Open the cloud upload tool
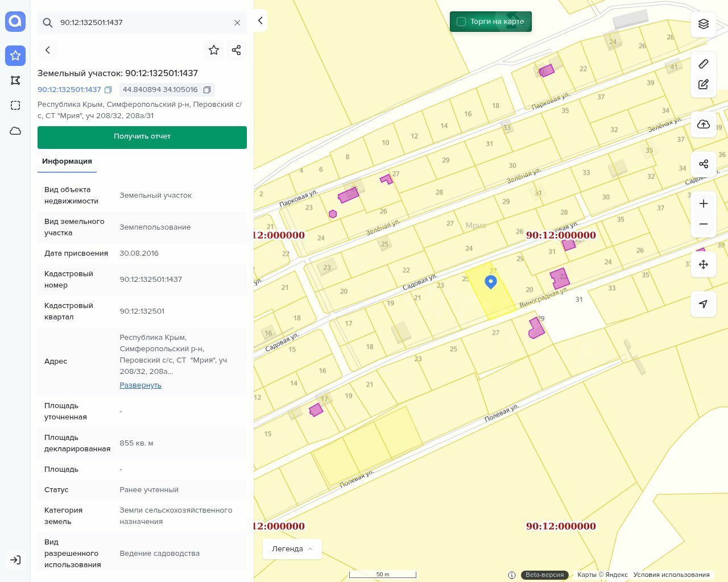Image resolution: width=728 pixels, height=582 pixels. coord(704,124)
